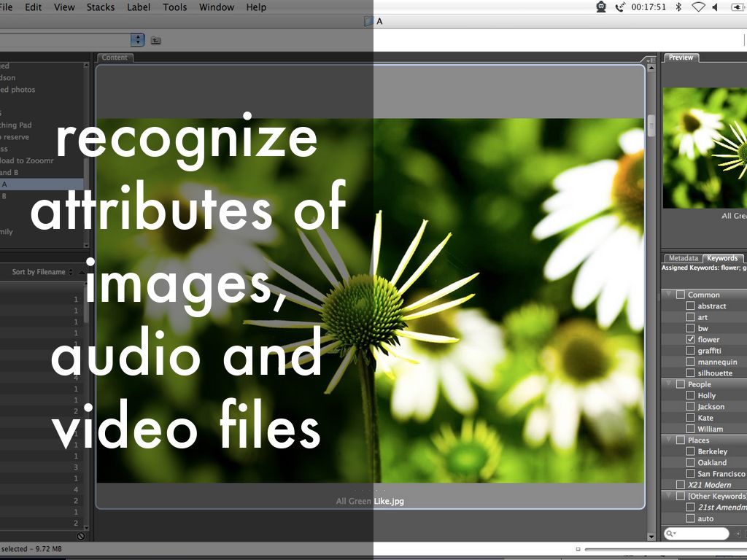Open the folder path dropdown
Viewport: 747px width, 560px height.
(137, 40)
